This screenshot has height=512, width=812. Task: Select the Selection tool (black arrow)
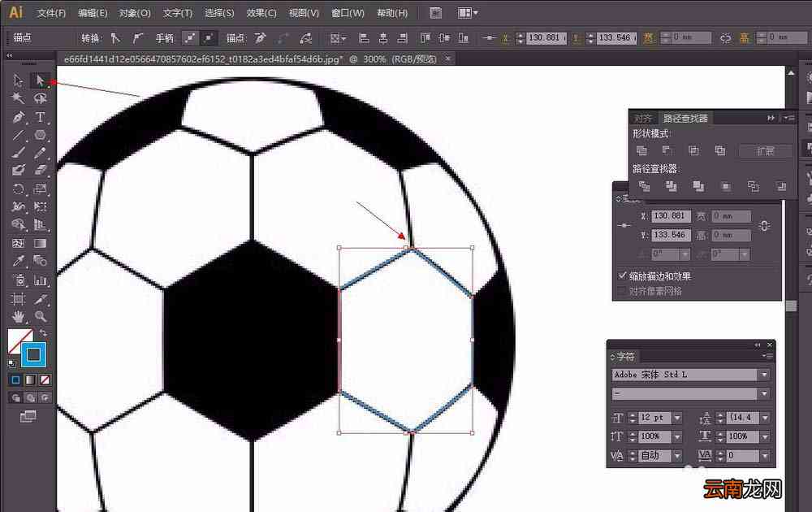point(18,80)
